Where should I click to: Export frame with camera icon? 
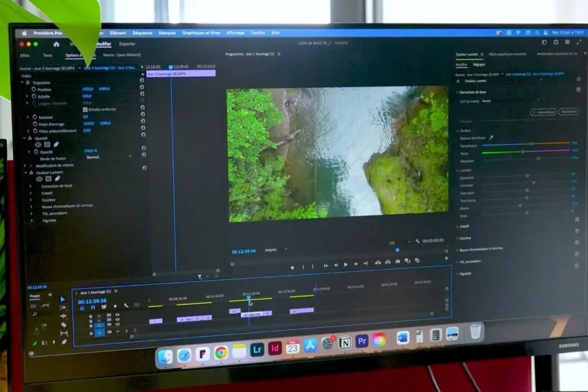tap(397, 261)
